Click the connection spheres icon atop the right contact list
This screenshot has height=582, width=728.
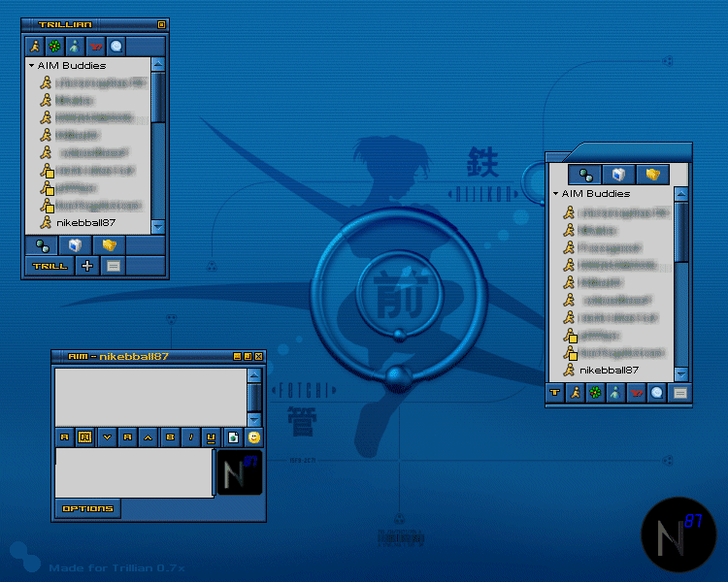pyautogui.click(x=585, y=175)
